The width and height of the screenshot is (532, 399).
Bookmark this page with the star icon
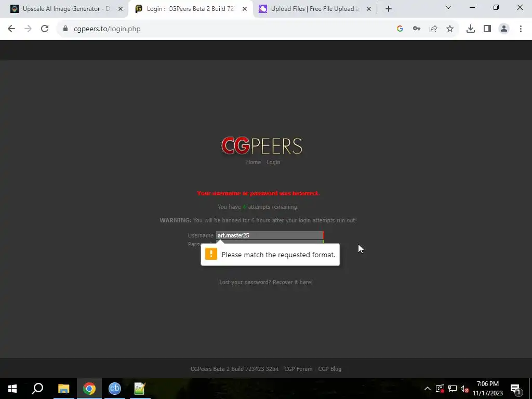pyautogui.click(x=450, y=29)
